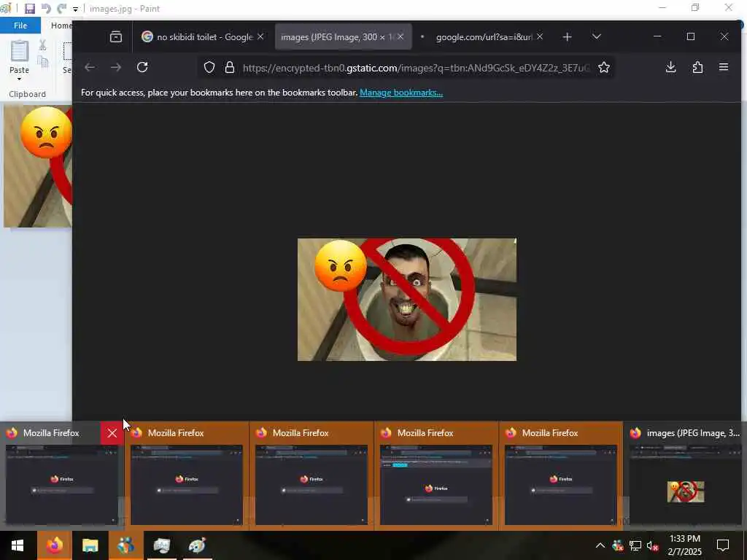Select the first Mozilla Firefox preview thumbnail

(62, 484)
